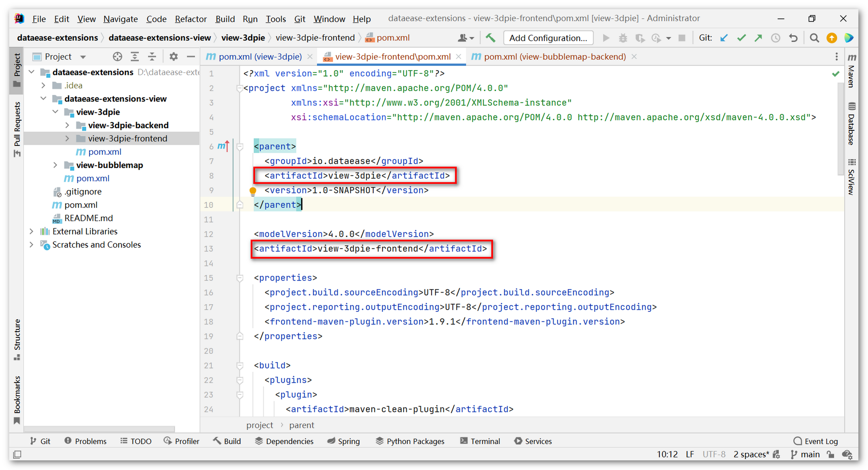Expand the view-bubblemap module
Image resolution: width=868 pixels, height=470 pixels.
click(55, 165)
